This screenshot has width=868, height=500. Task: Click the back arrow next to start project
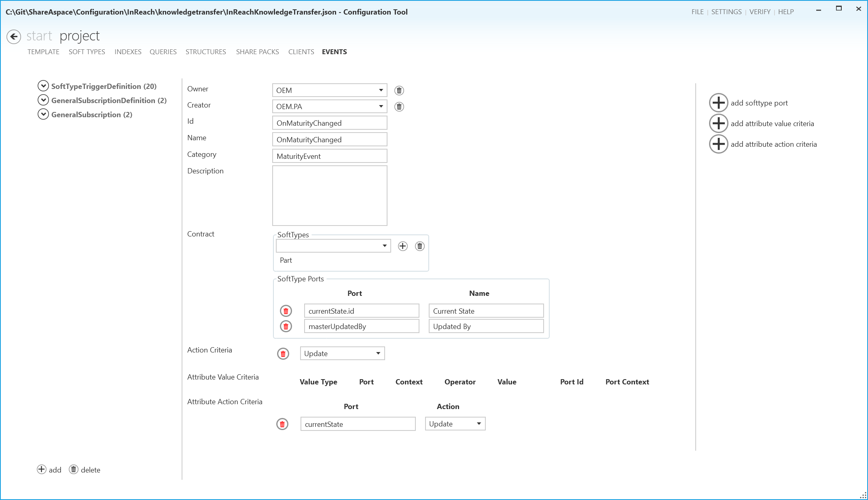[14, 37]
